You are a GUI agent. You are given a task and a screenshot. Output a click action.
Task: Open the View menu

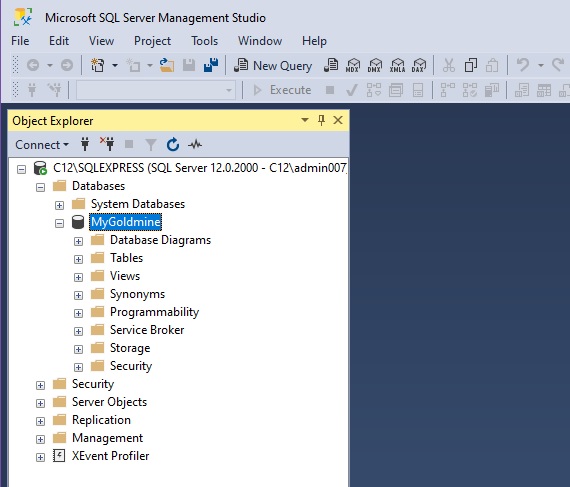click(101, 41)
